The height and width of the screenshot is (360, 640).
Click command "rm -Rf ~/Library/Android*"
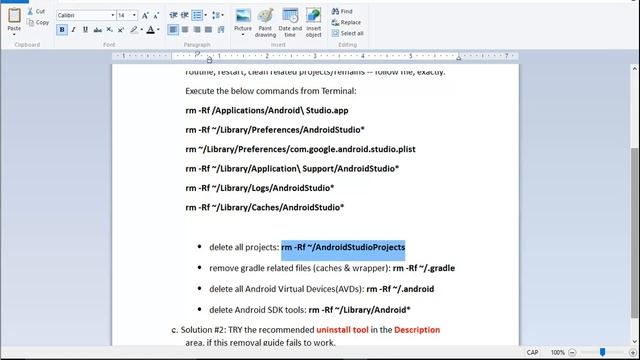coord(359,310)
